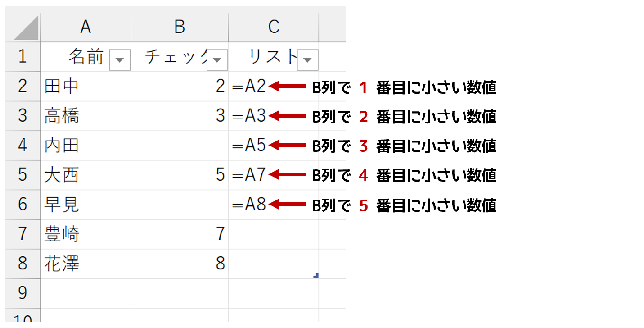
Task: Select row 5 header
Action: [x=23, y=175]
